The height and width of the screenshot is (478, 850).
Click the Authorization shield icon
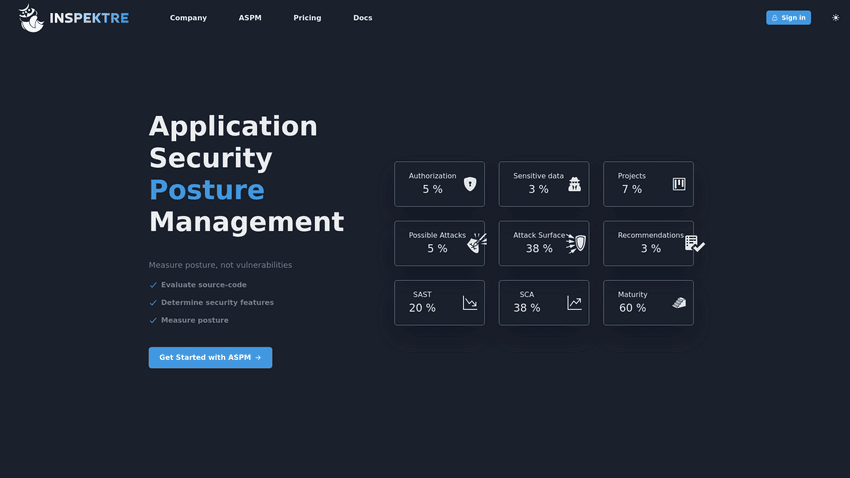470,184
